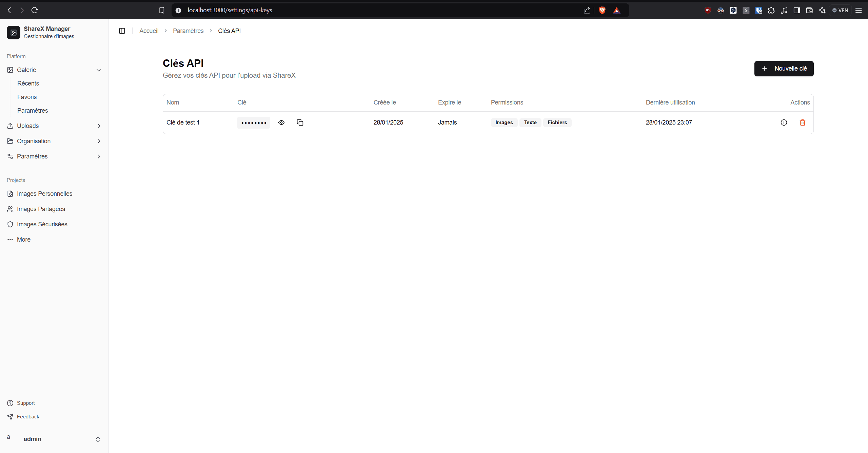Open uBlock Origin extension icon
Viewport: 868px width, 453px height.
pyautogui.click(x=708, y=10)
